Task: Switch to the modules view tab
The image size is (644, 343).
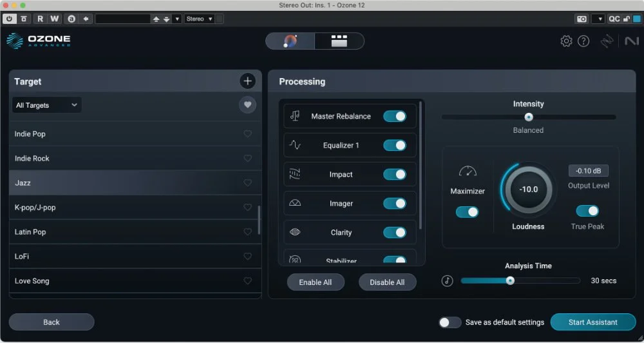Action: point(339,41)
